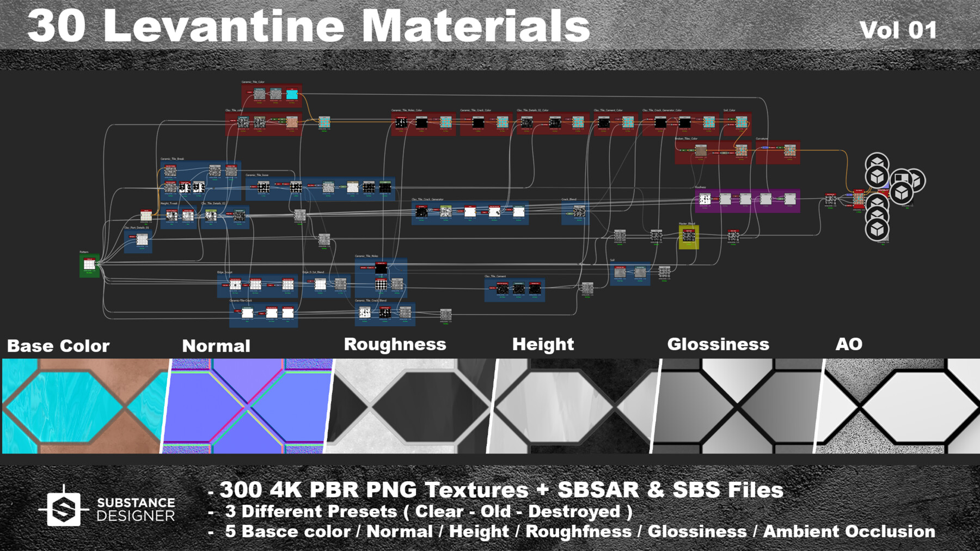Expand the Roughness purple frame
This screenshot has height=551, width=980.
[x=701, y=187]
